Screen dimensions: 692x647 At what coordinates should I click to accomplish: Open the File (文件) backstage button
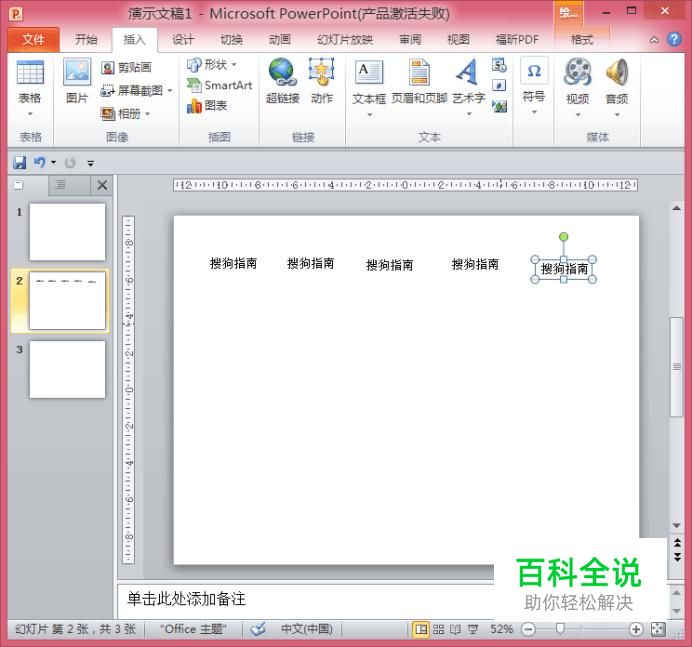(x=33, y=40)
